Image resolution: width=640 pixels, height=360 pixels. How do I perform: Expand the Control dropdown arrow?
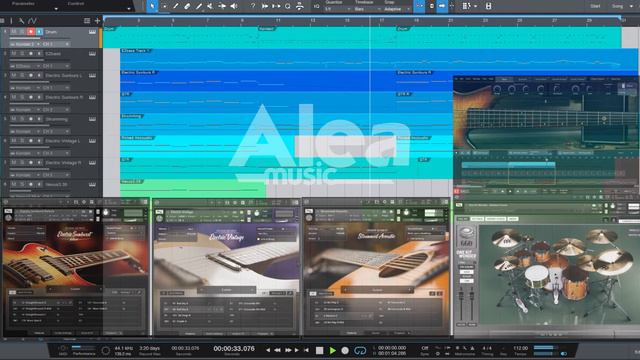pyautogui.click(x=129, y=9)
